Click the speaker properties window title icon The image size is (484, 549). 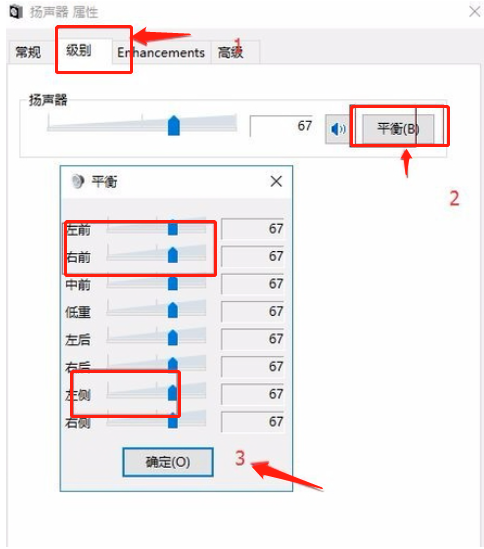coord(16,12)
